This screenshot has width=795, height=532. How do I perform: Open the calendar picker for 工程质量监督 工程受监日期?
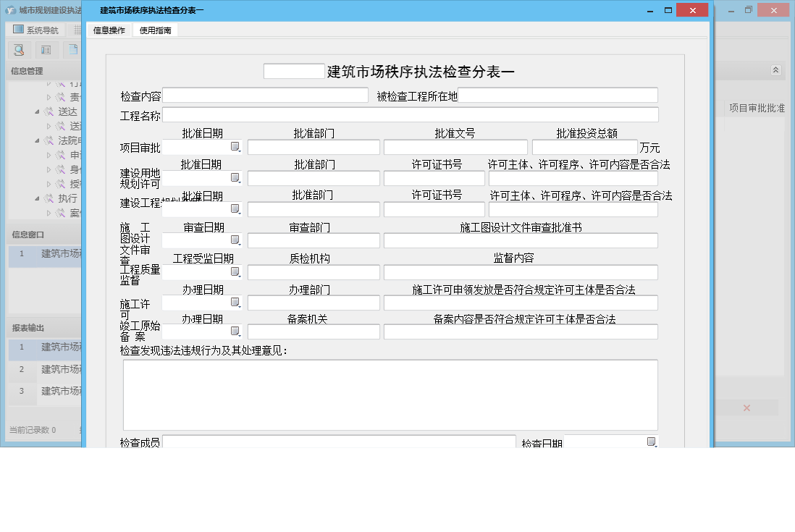[236, 271]
